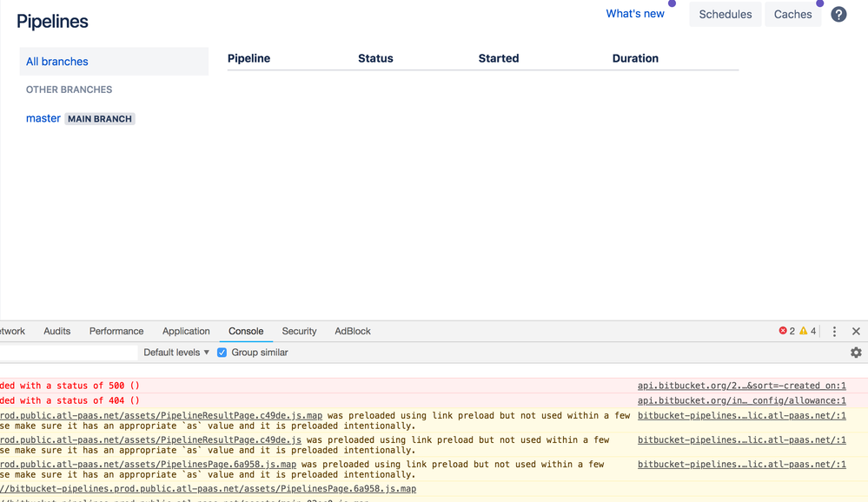868x502 pixels.
Task: Click the Status column header
Action: pyautogui.click(x=375, y=59)
